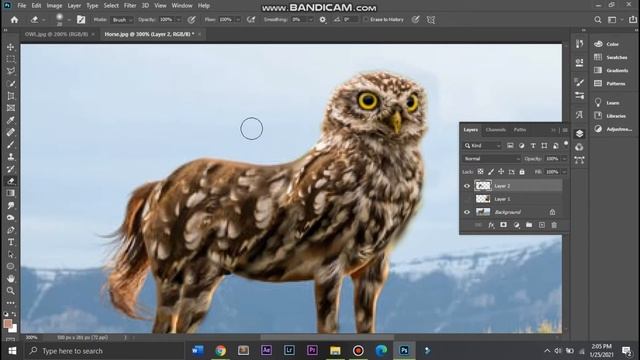Select the Eraser tool in toolbar

(11, 181)
